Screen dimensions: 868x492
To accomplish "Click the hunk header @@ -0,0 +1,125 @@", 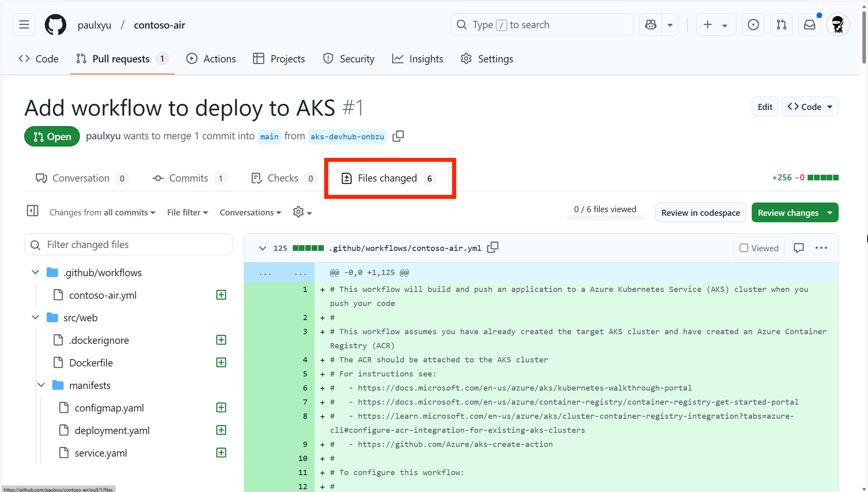I will [369, 273].
